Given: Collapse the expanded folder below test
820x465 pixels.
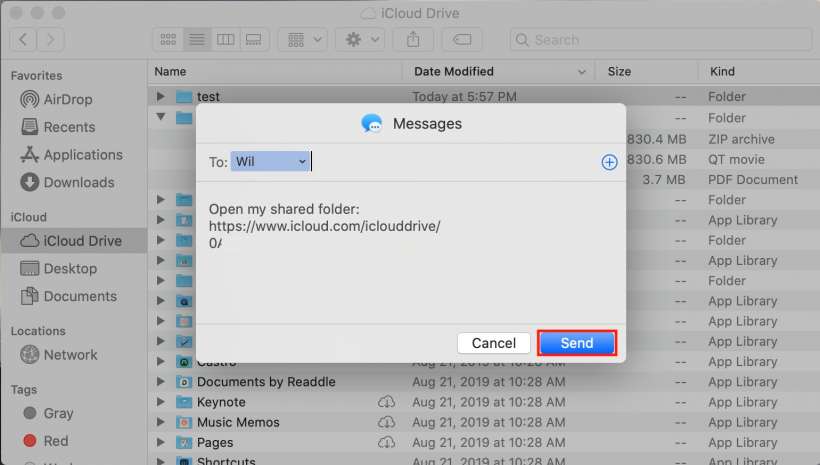Looking at the screenshot, I should 161,117.
